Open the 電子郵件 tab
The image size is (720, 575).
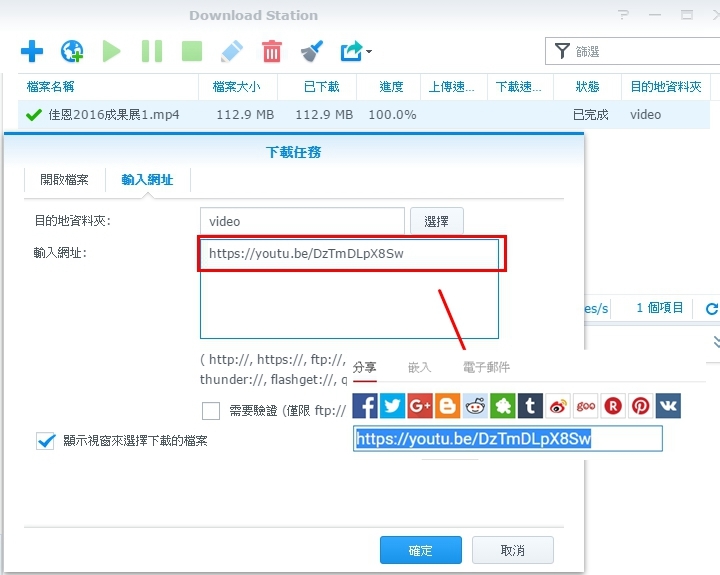[x=486, y=367]
